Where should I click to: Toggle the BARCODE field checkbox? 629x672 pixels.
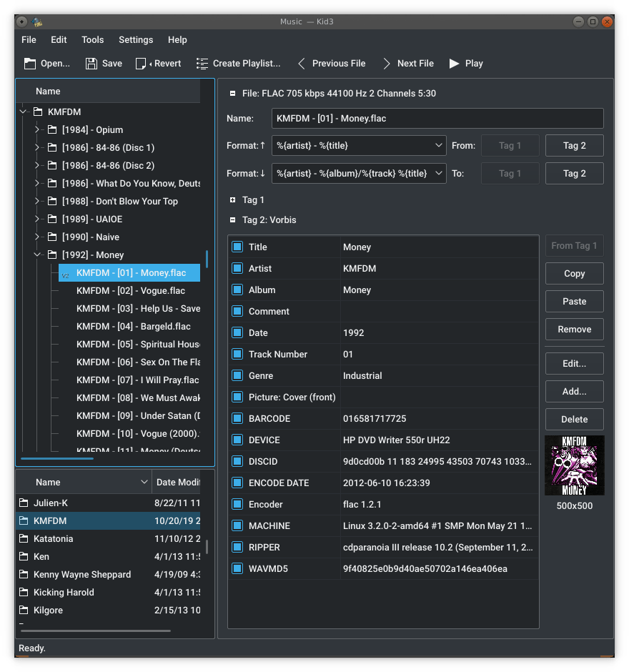237,418
